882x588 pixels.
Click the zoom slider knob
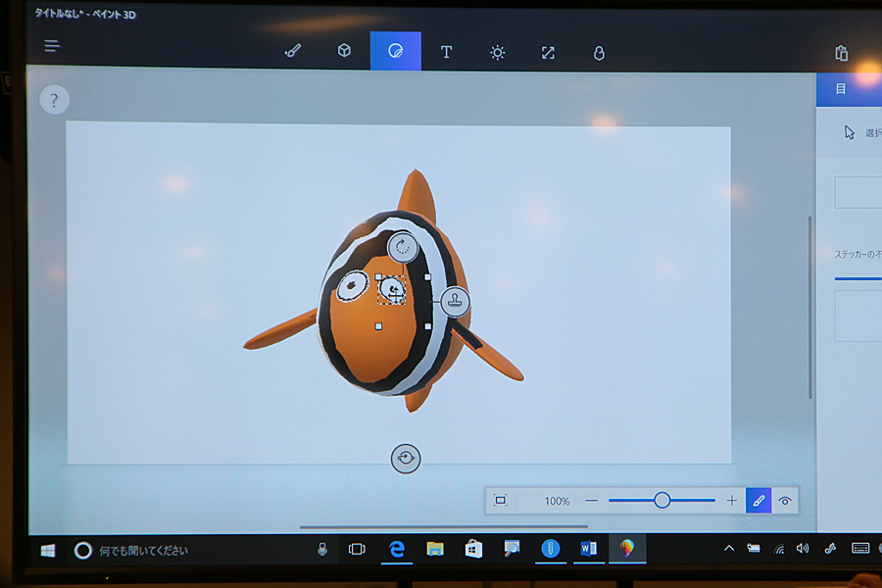[662, 500]
